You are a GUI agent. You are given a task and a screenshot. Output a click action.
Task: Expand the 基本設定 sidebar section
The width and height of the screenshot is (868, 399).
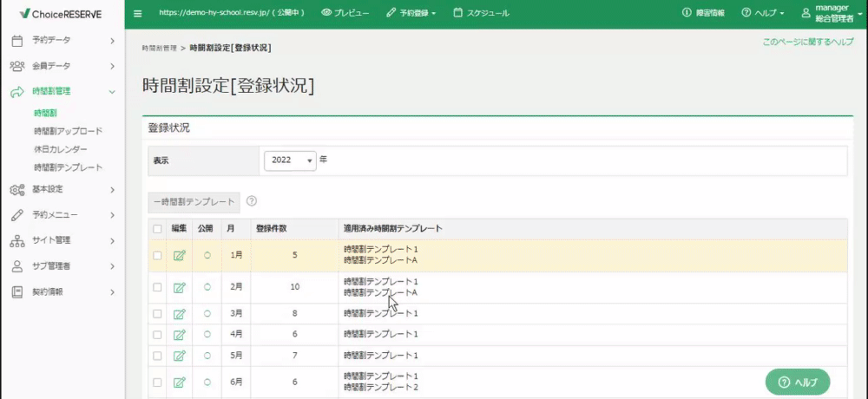(62, 189)
